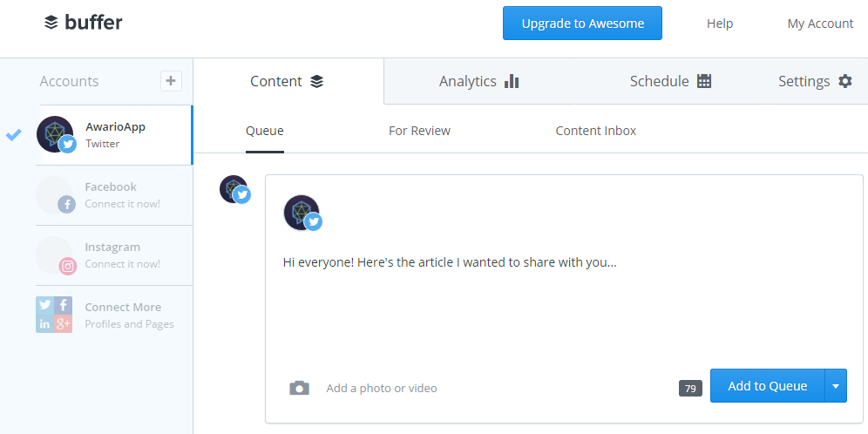This screenshot has height=434, width=868.
Task: Click the Facebook profile icon in sidebar
Action: 56,195
